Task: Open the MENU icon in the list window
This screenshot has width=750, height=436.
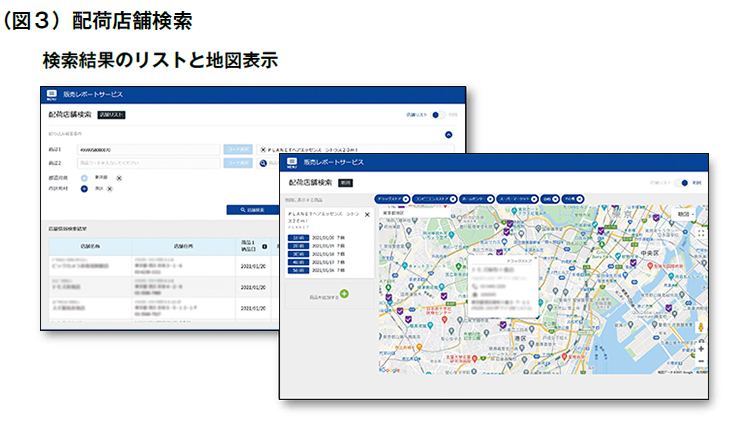Action: (x=52, y=94)
